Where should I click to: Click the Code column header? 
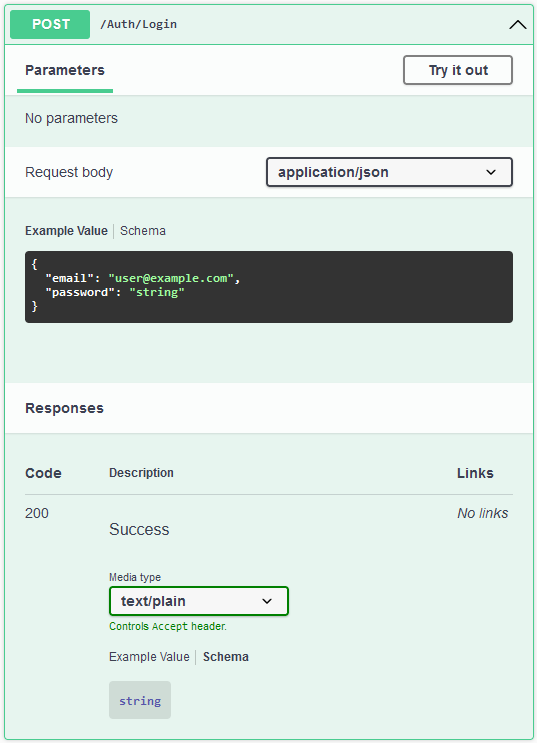point(43,473)
